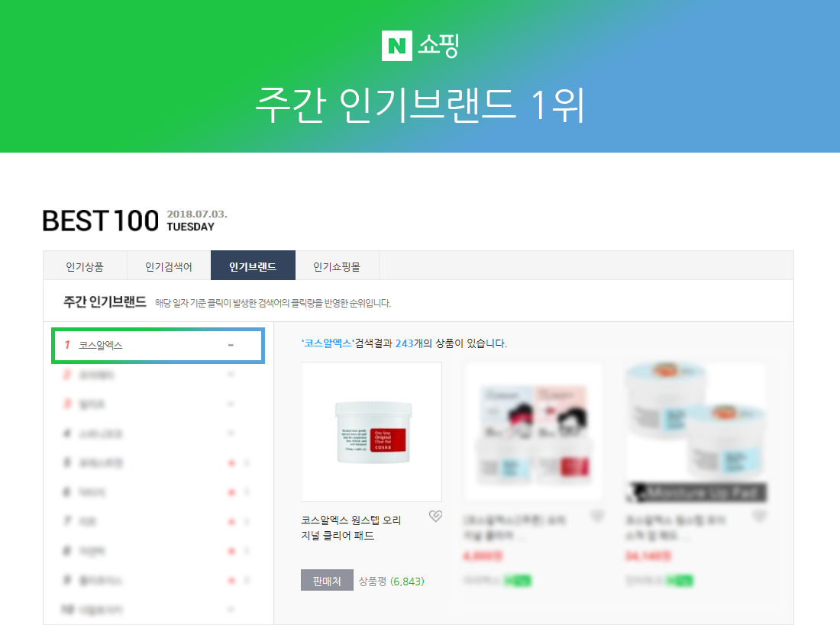
Task: Open the Moisture Up Pad product thumbnail
Action: [x=696, y=432]
